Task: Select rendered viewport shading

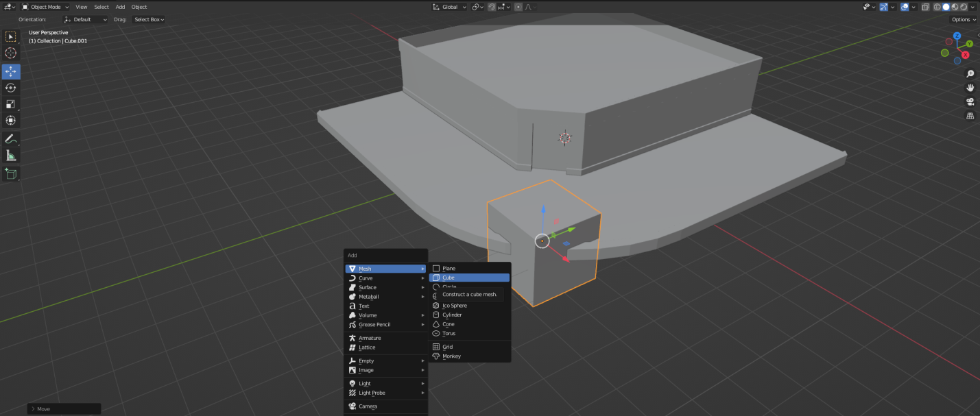Action: [964, 7]
